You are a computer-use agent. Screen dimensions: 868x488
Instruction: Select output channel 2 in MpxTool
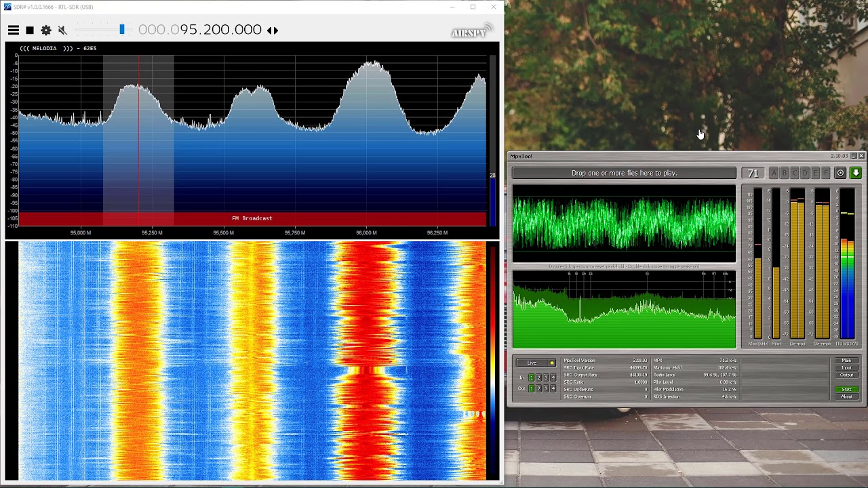(x=538, y=388)
